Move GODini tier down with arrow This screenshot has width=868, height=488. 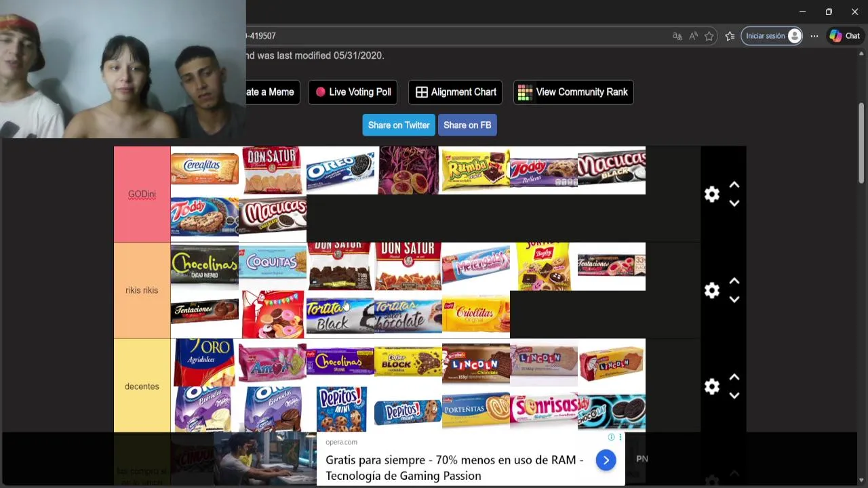[x=734, y=203]
